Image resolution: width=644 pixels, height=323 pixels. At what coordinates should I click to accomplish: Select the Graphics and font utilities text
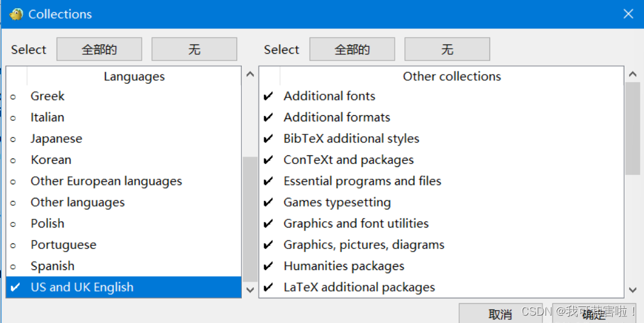pyautogui.click(x=356, y=224)
